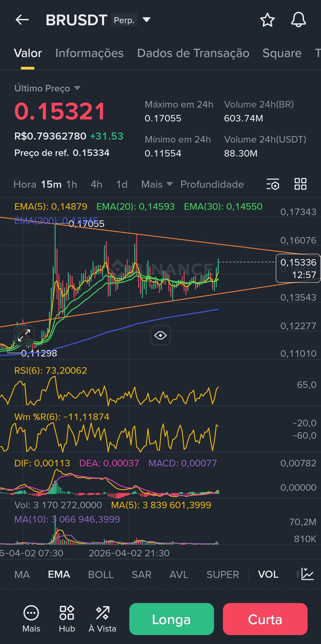The image size is (321, 644).
Task: Tap the Curta sell button
Action: [265, 619]
